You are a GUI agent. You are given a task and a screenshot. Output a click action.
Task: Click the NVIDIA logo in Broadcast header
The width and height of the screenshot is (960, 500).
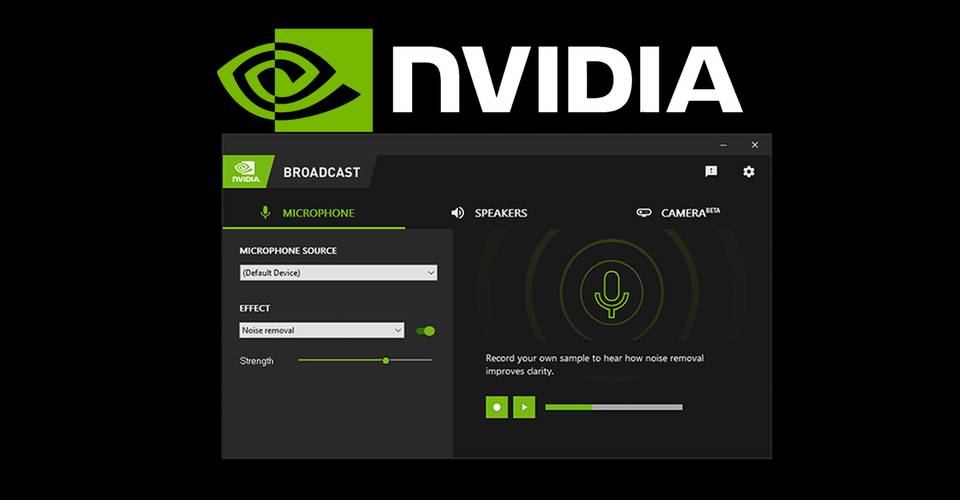[246, 172]
